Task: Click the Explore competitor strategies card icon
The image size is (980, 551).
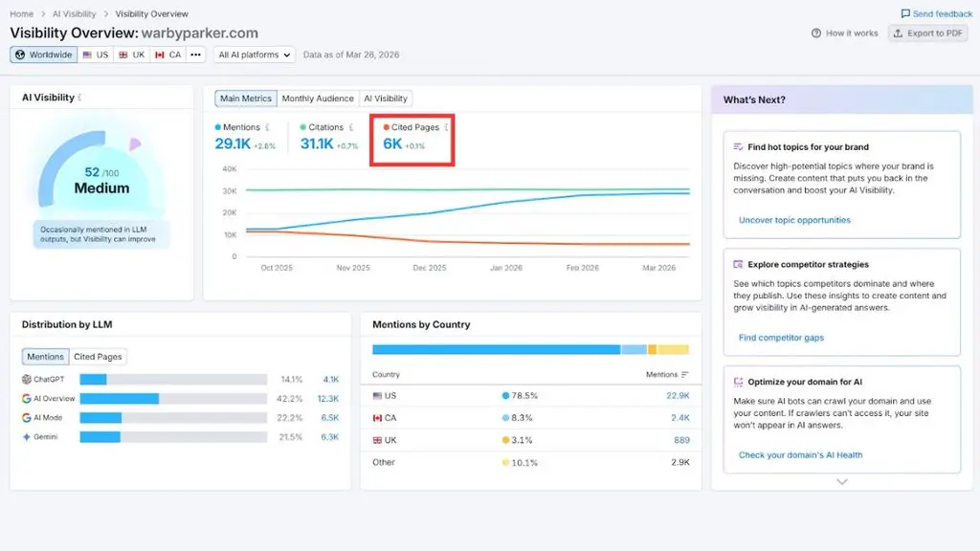Action: point(738,265)
